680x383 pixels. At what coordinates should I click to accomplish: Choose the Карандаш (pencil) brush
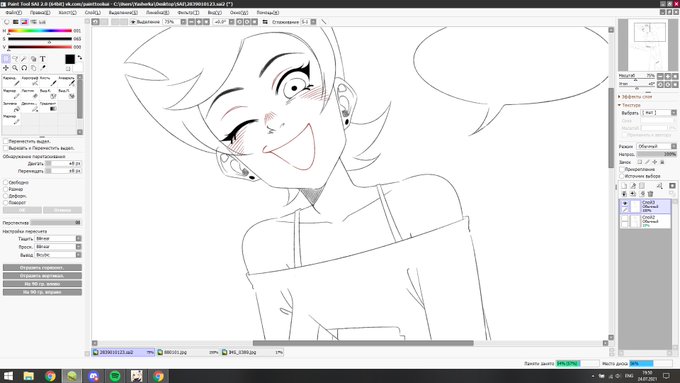click(11, 81)
